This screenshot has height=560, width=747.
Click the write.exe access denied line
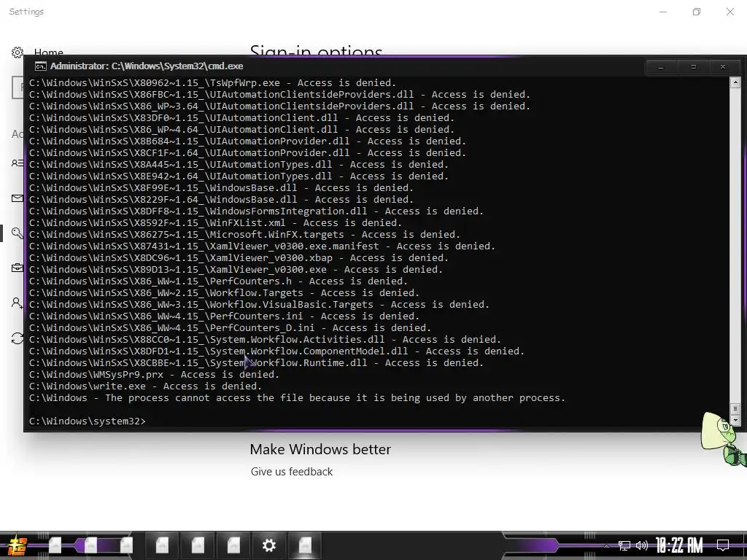point(145,386)
